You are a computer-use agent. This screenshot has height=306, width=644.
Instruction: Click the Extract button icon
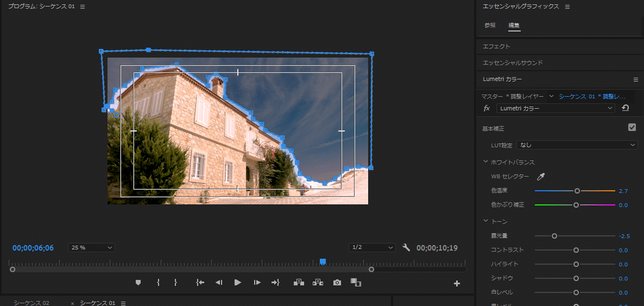318,283
